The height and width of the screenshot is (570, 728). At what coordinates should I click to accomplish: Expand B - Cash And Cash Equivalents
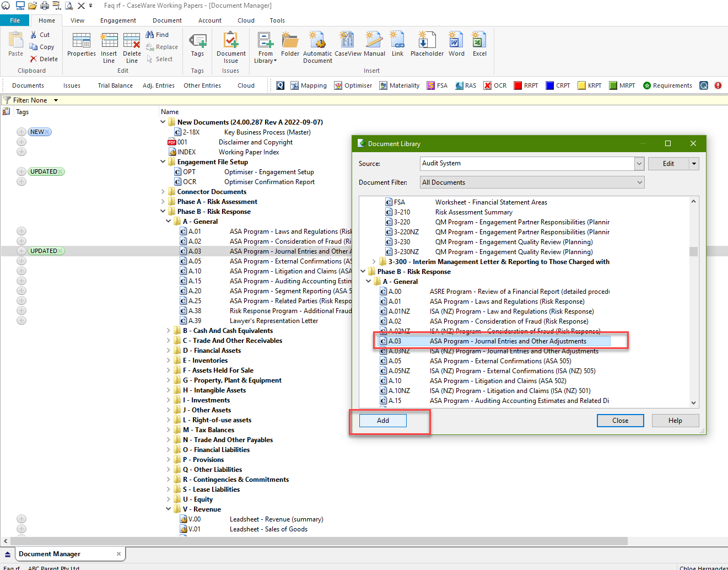(169, 331)
